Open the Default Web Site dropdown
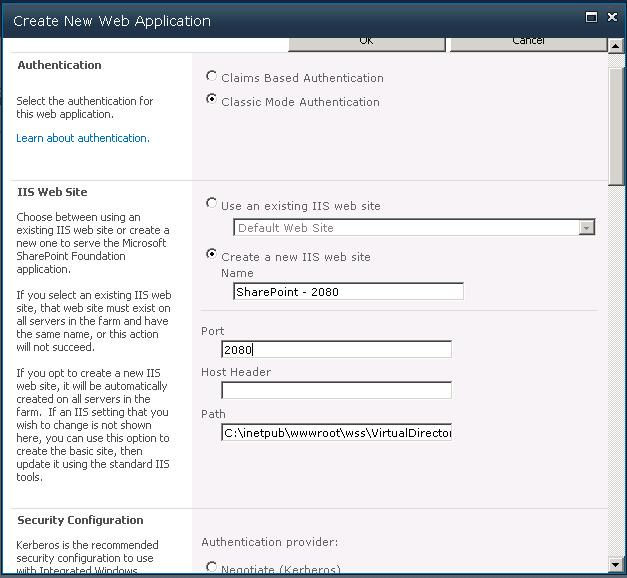 (586, 228)
